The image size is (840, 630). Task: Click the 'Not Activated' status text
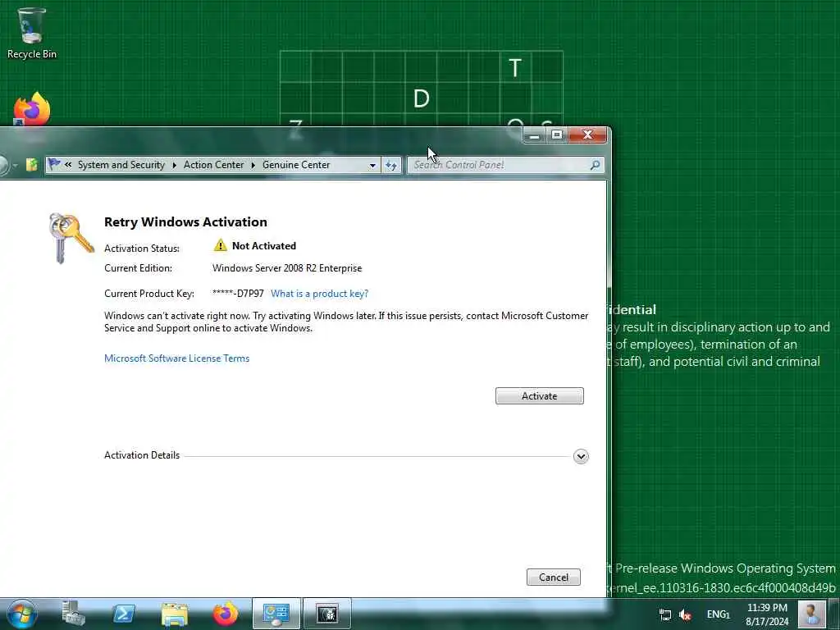pyautogui.click(x=264, y=246)
